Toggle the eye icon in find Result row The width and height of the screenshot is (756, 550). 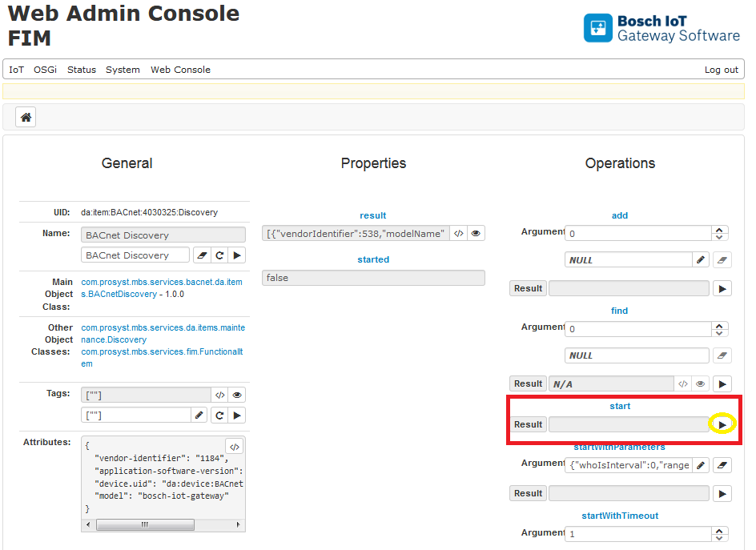[701, 384]
